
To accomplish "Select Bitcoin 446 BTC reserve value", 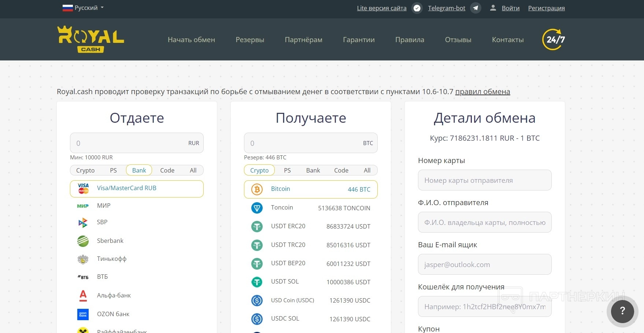I will 359,189.
